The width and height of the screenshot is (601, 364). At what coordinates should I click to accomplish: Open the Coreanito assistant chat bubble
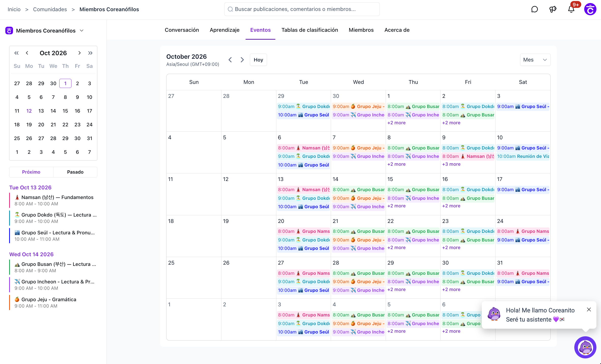(585, 347)
